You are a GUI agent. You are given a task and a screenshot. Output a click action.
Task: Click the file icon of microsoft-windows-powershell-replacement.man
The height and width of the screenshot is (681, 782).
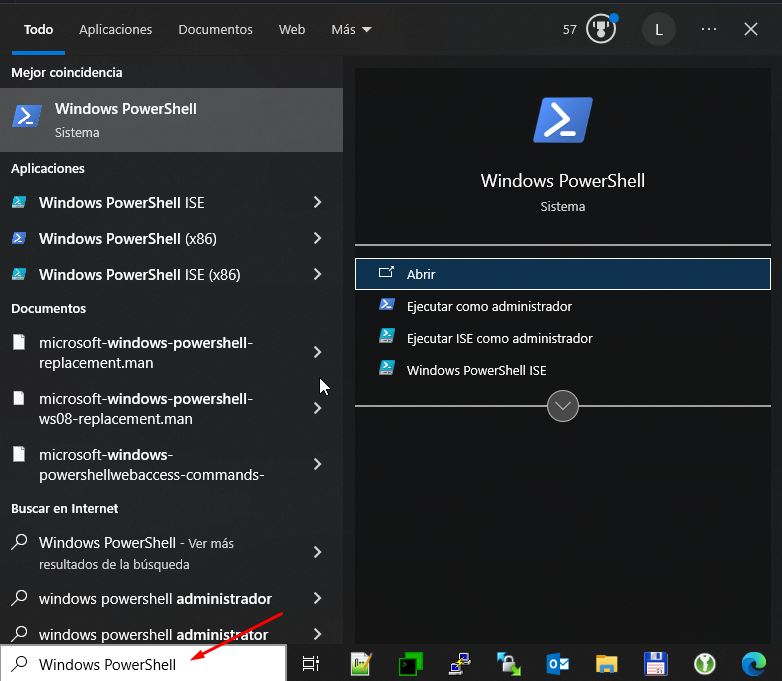[x=19, y=342]
